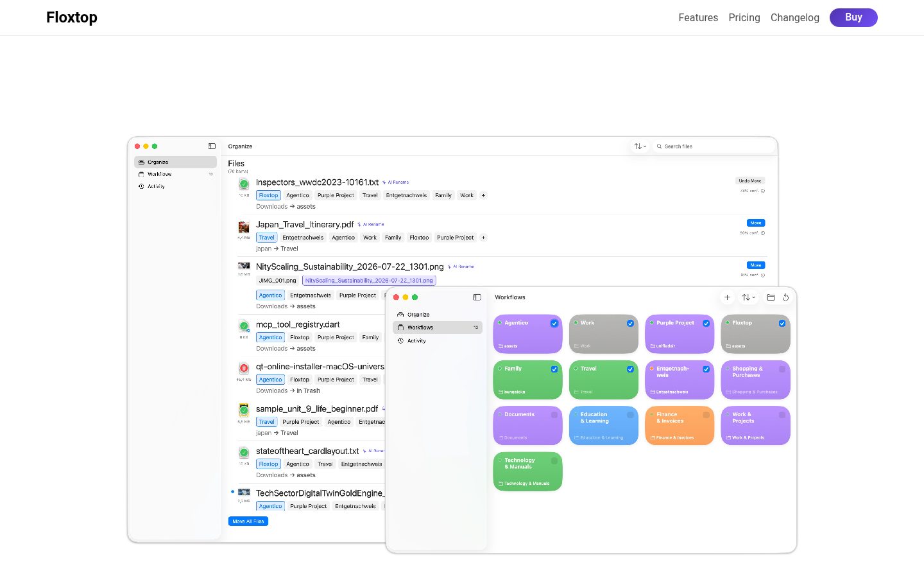Image resolution: width=924 pixels, height=578 pixels.
Task: Uncheck the Agentico workflow checkbox
Action: coord(554,324)
